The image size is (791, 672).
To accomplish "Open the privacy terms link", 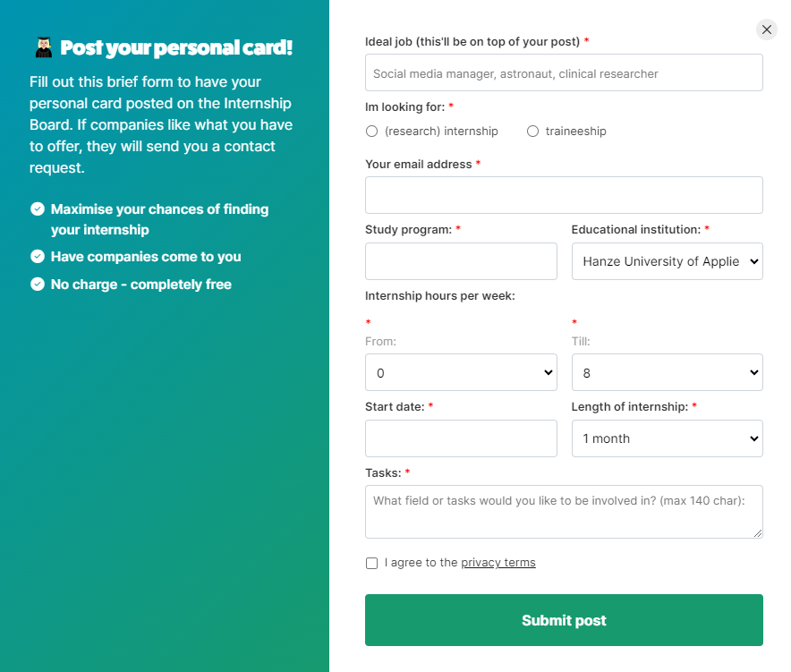I will click(x=498, y=563).
